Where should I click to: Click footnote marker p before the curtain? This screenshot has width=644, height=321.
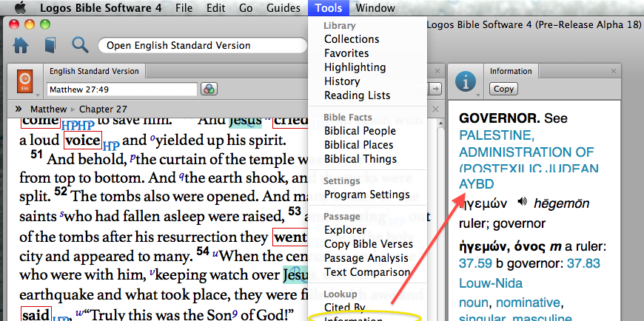[x=133, y=158]
